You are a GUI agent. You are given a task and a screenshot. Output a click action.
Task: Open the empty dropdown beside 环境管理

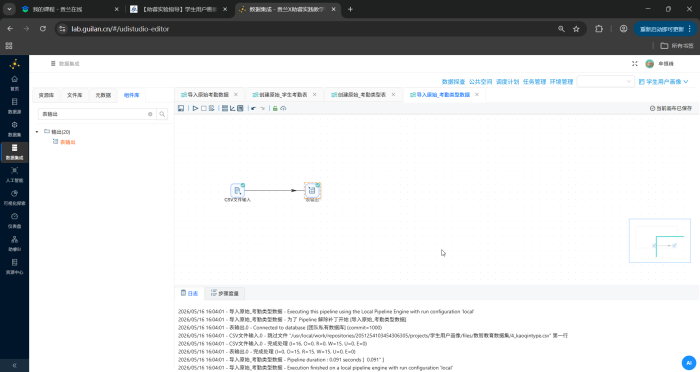pyautogui.click(x=605, y=81)
